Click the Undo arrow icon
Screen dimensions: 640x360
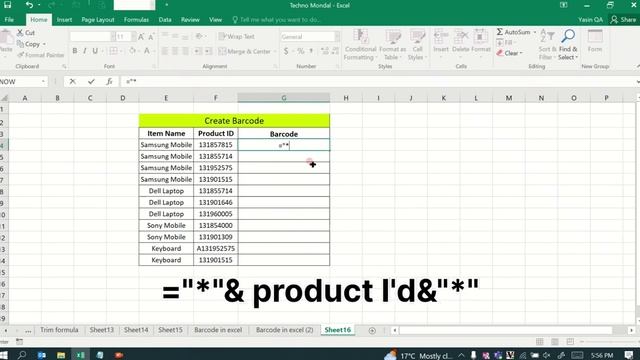point(29,5)
